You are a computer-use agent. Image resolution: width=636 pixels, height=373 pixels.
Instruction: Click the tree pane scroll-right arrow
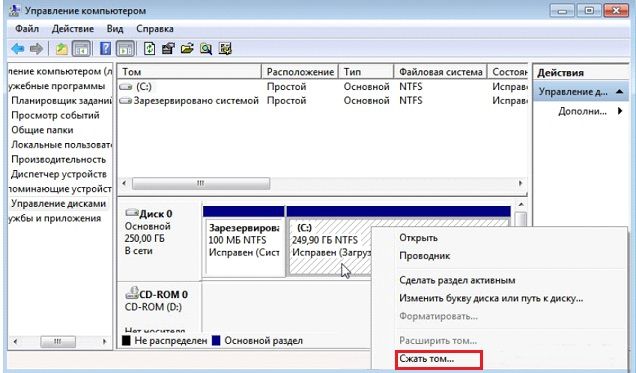(x=104, y=341)
